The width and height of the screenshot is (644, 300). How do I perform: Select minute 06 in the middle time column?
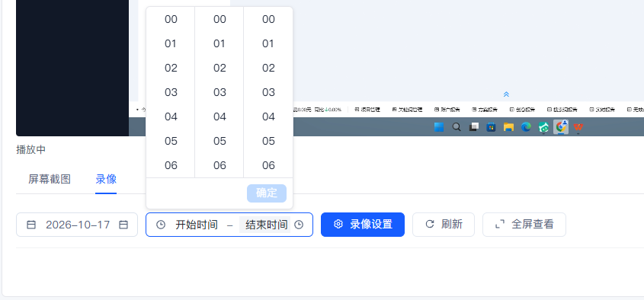coord(219,165)
